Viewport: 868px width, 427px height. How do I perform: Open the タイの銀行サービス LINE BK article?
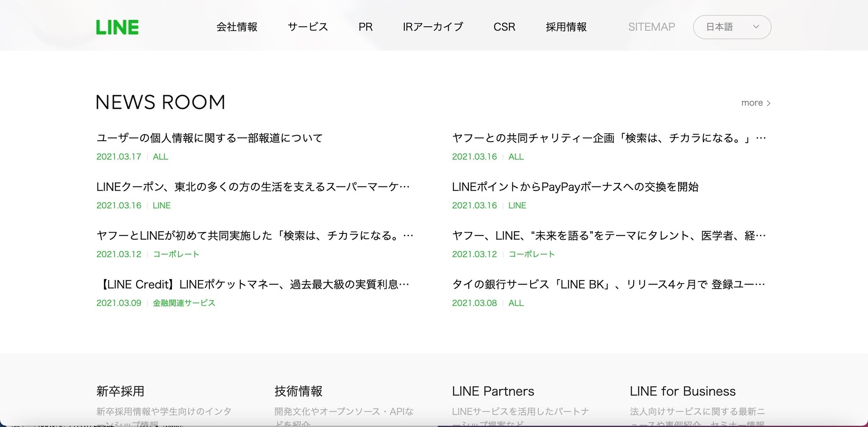[608, 284]
